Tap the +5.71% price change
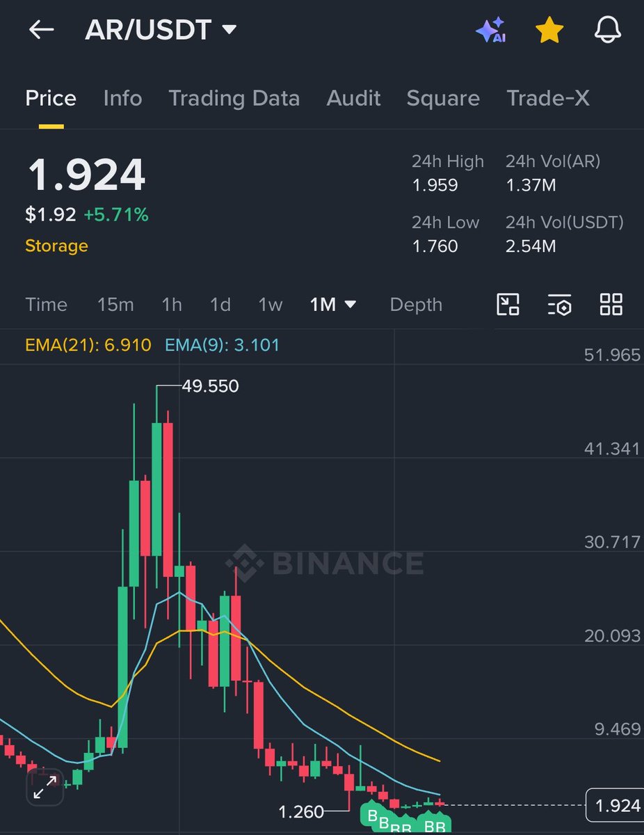 [x=116, y=215]
